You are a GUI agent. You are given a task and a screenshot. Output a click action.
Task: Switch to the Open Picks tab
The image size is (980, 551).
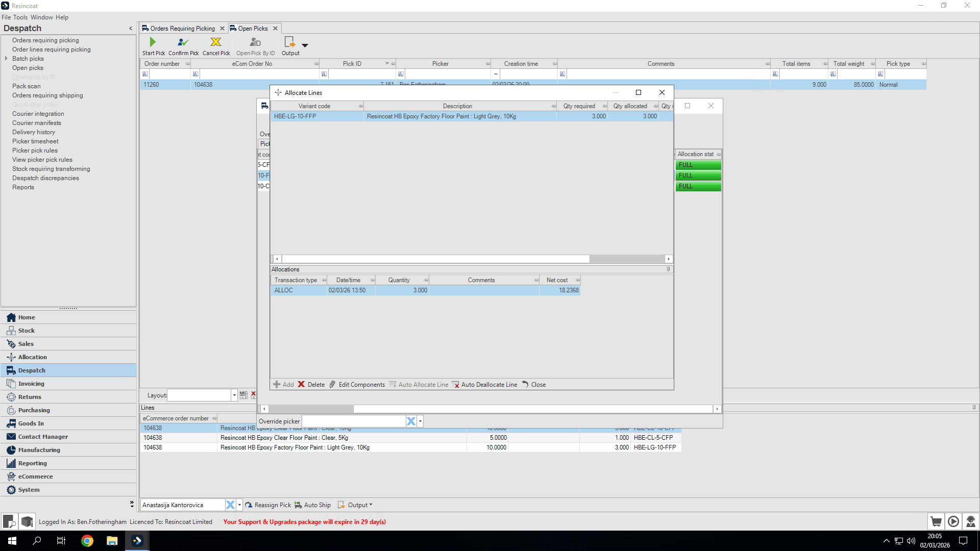(x=253, y=29)
